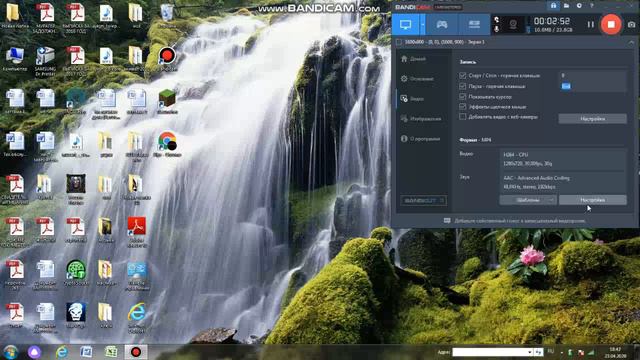Screen dimensions: 640x360
Task: Open the taskbar address field dropdown arrow
Action: [530, 352]
